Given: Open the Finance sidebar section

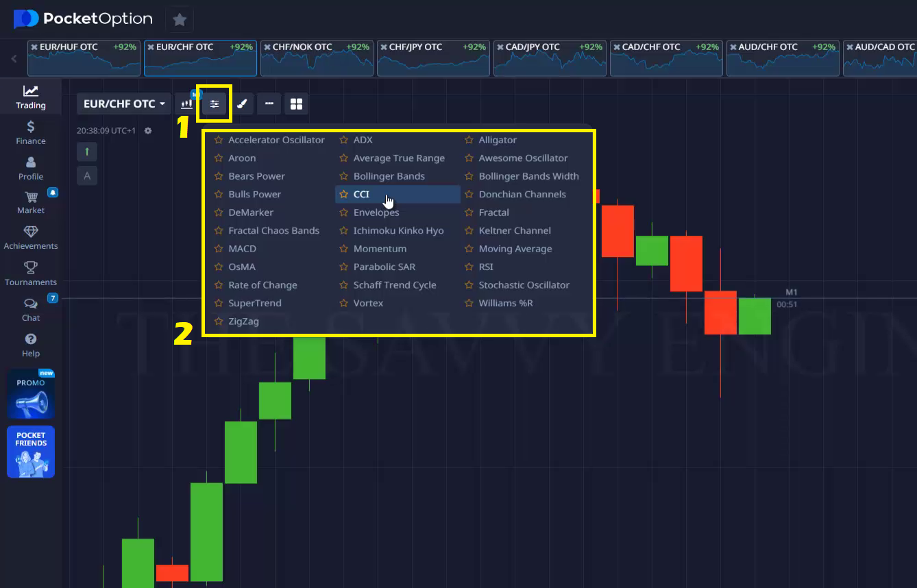Looking at the screenshot, I should coord(31,132).
